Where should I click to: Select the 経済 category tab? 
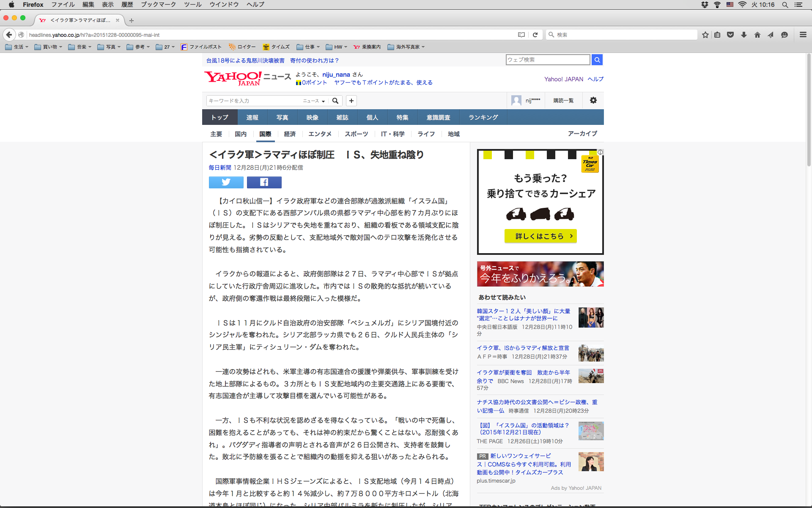pos(290,134)
